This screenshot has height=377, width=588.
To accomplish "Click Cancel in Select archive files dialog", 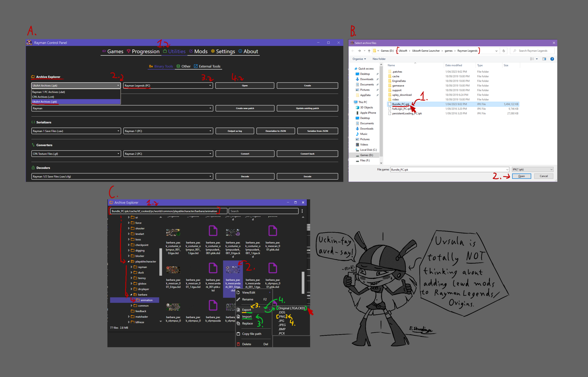I will tap(544, 176).
